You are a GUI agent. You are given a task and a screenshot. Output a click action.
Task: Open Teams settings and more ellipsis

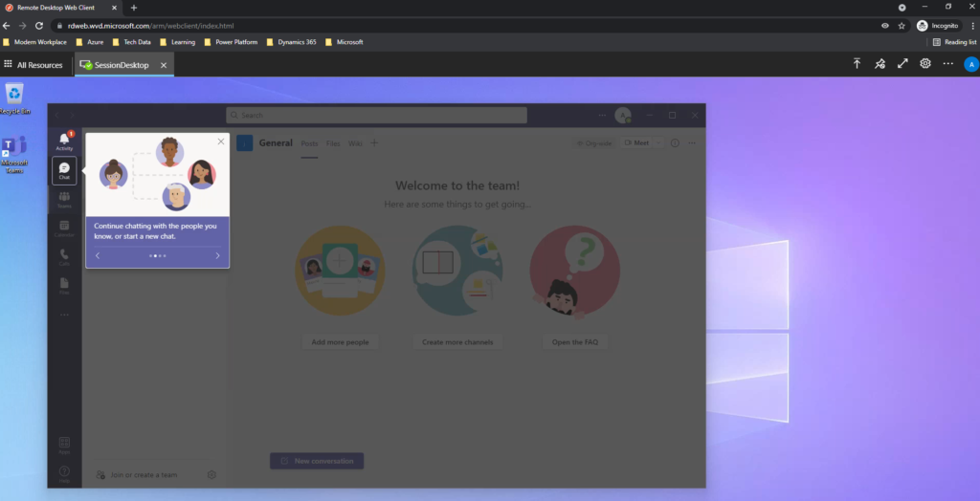tap(602, 115)
